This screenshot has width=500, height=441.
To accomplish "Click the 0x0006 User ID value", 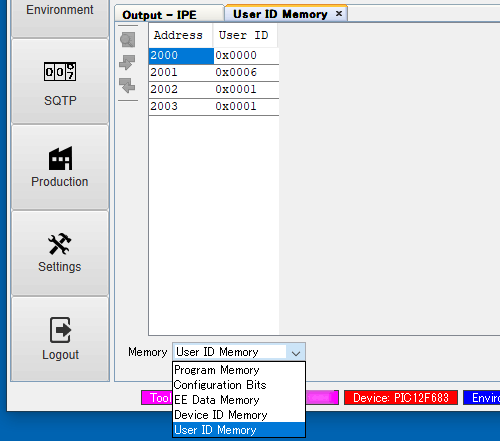I will click(236, 72).
